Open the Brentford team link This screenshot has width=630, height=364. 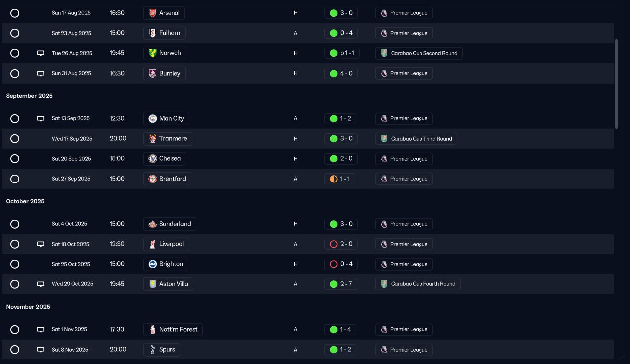click(x=167, y=179)
